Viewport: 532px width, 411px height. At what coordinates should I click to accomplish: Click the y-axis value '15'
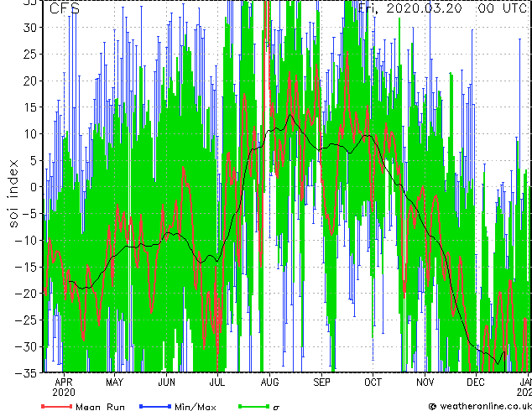(30, 107)
